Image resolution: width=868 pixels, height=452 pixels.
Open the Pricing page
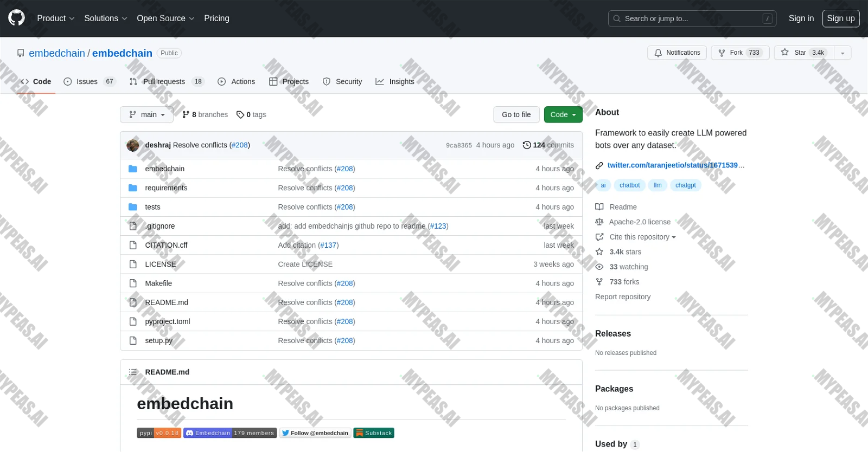click(216, 18)
